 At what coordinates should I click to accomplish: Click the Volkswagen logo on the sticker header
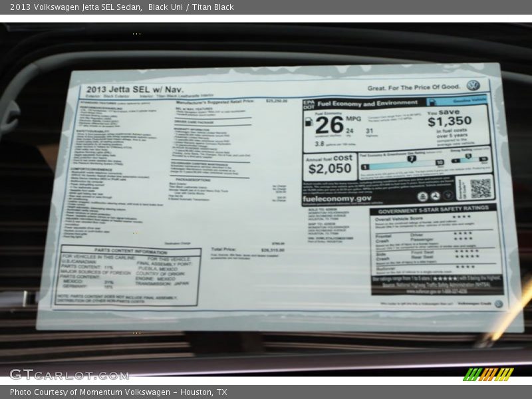click(473, 85)
